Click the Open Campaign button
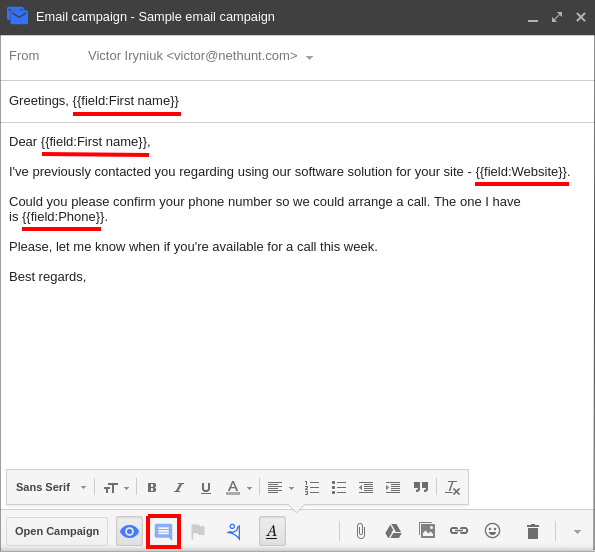 [x=57, y=531]
